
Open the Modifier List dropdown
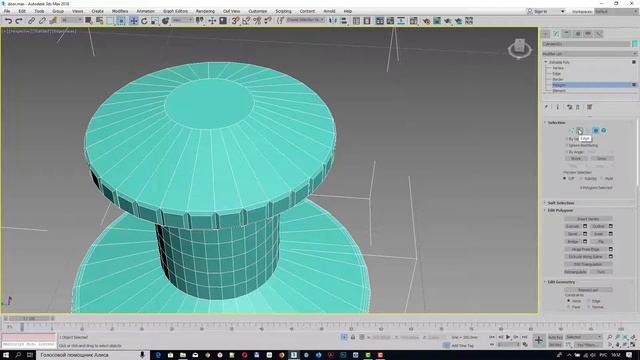click(x=589, y=53)
